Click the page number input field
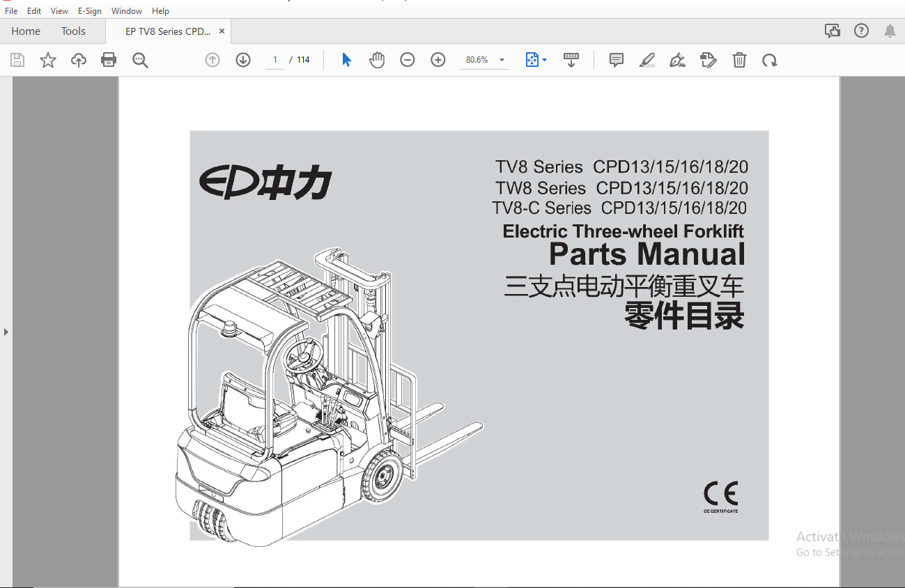 (x=275, y=60)
